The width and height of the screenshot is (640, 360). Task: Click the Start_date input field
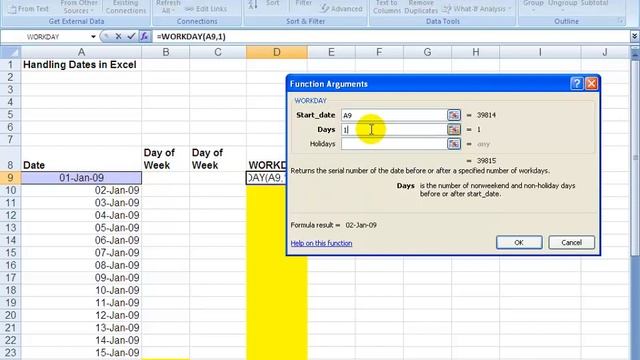[394, 115]
